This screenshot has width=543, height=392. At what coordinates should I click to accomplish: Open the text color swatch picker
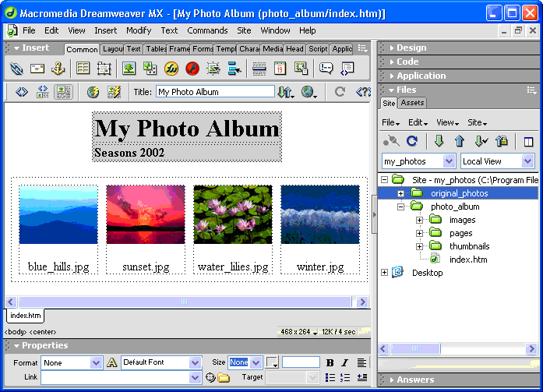pyautogui.click(x=272, y=362)
